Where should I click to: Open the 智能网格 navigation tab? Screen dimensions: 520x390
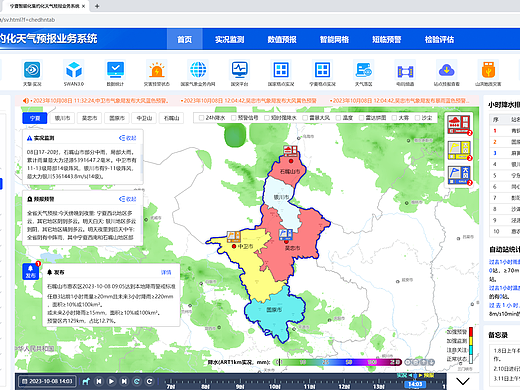click(x=334, y=39)
